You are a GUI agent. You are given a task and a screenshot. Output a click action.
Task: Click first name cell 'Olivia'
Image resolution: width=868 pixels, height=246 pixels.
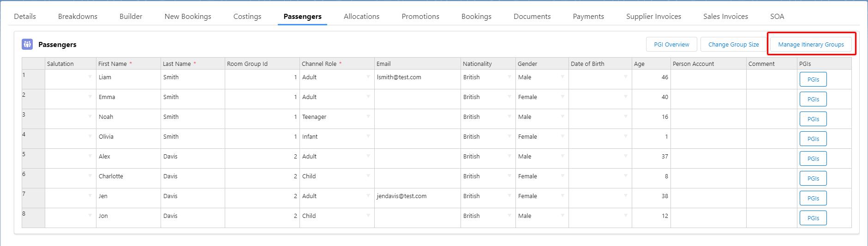tap(128, 139)
